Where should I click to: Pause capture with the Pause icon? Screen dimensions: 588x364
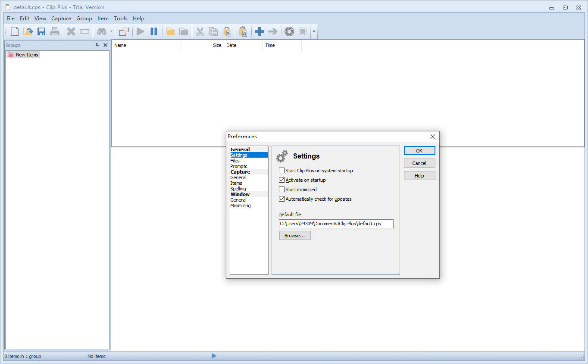(x=154, y=31)
